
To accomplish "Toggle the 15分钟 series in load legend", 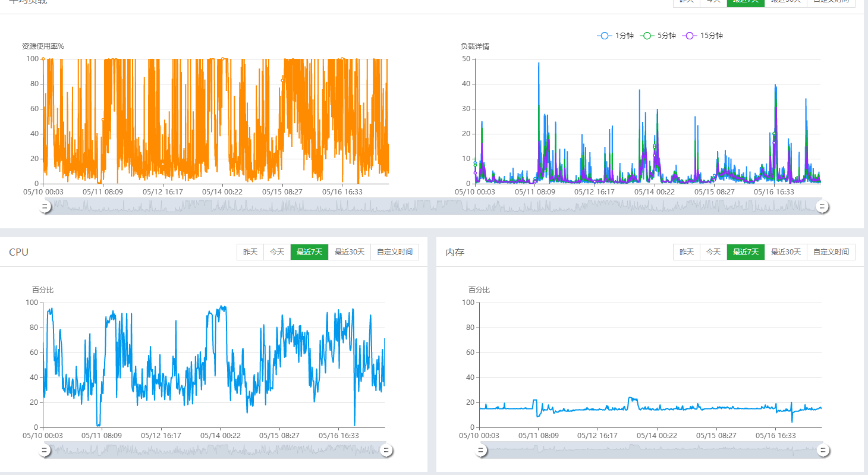I will click(x=703, y=36).
